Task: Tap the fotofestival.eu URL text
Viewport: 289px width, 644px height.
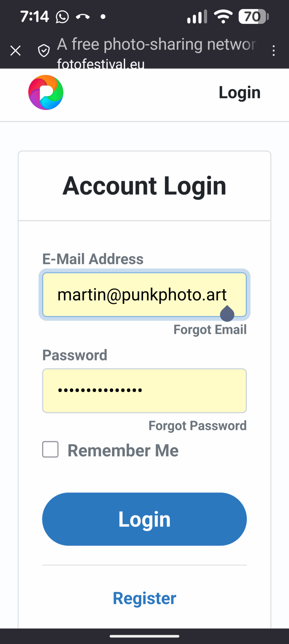Action: point(101,64)
